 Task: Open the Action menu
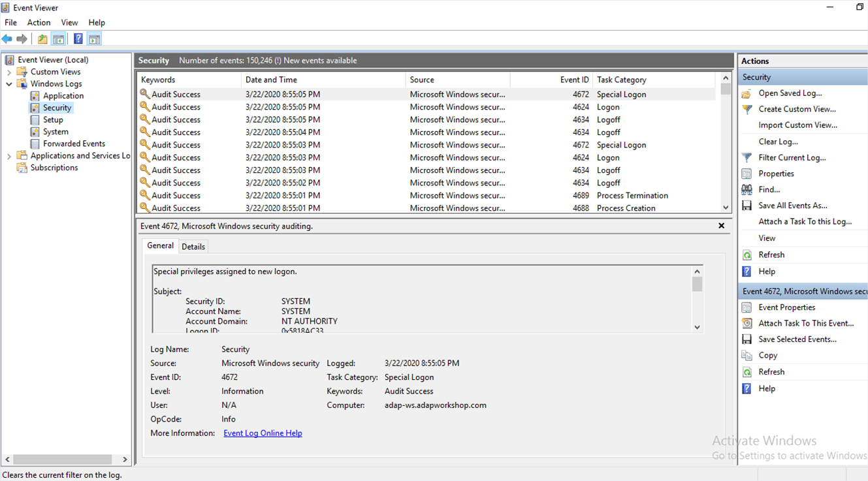39,22
